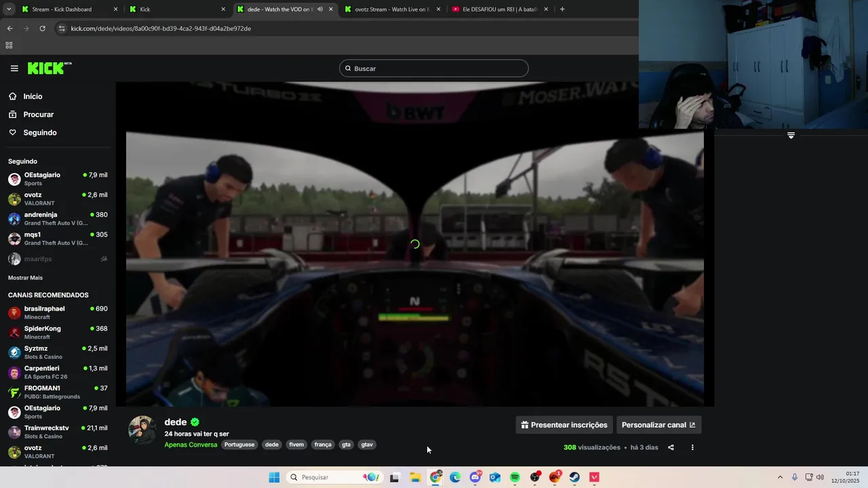Open Seguindo in the sidebar
This screenshot has width=868, height=488.
(x=39, y=133)
